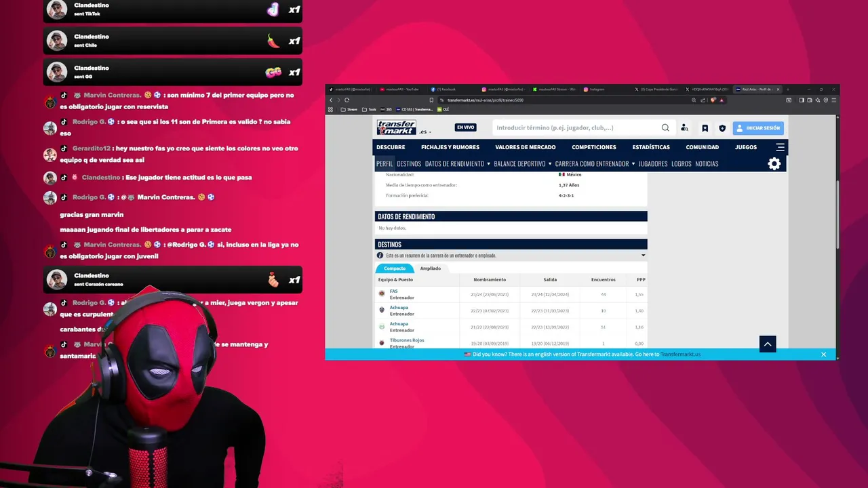The width and height of the screenshot is (868, 488).
Task: Click the share icon in address bar
Action: (x=703, y=100)
